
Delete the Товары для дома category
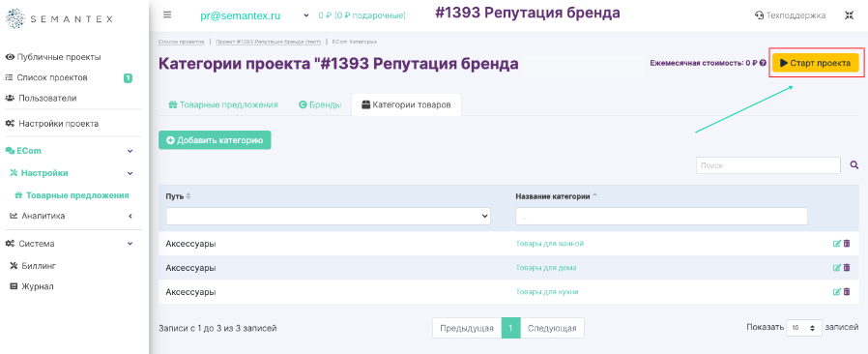point(847,268)
